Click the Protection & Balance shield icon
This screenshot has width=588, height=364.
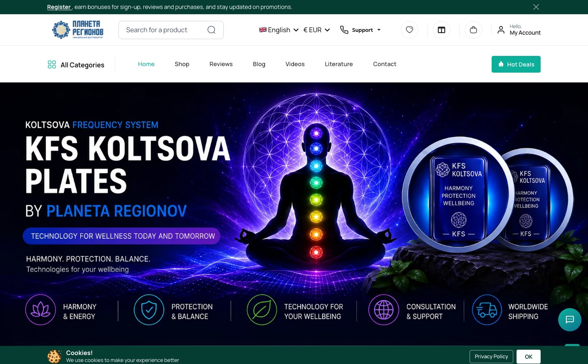coord(149,310)
